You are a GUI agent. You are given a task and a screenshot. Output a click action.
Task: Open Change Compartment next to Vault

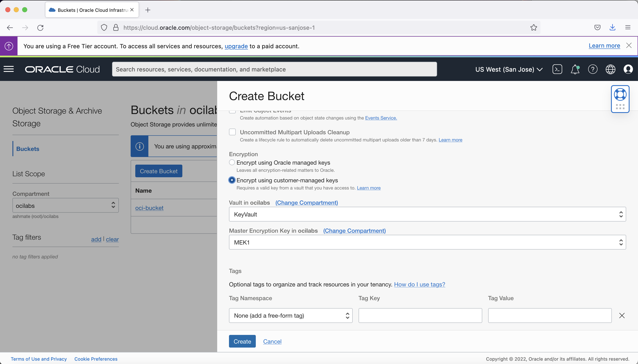point(306,203)
